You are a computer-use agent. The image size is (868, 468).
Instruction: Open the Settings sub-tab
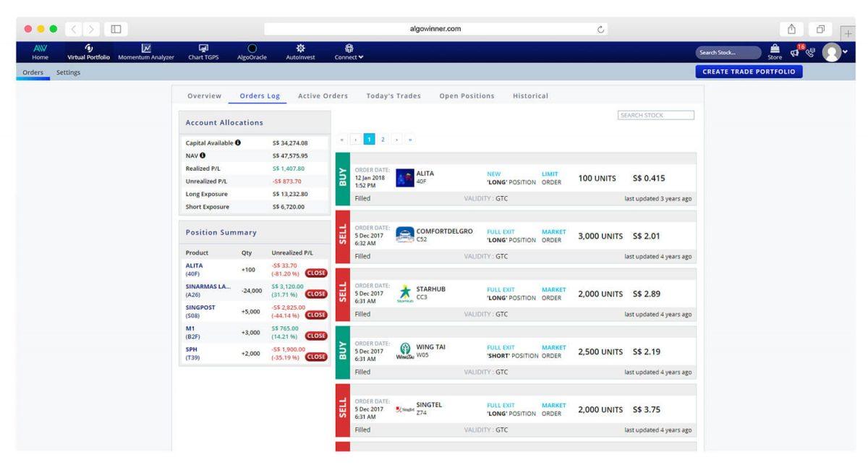tap(69, 72)
